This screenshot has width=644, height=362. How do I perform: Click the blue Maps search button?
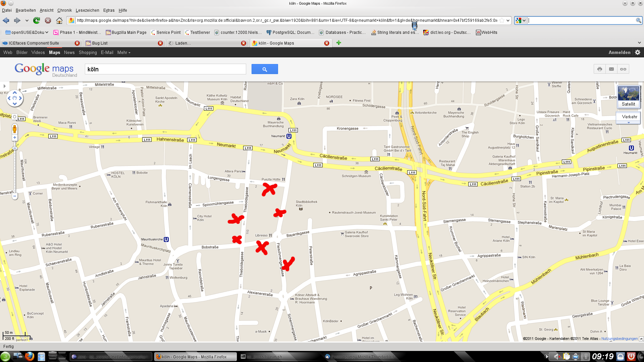click(265, 69)
